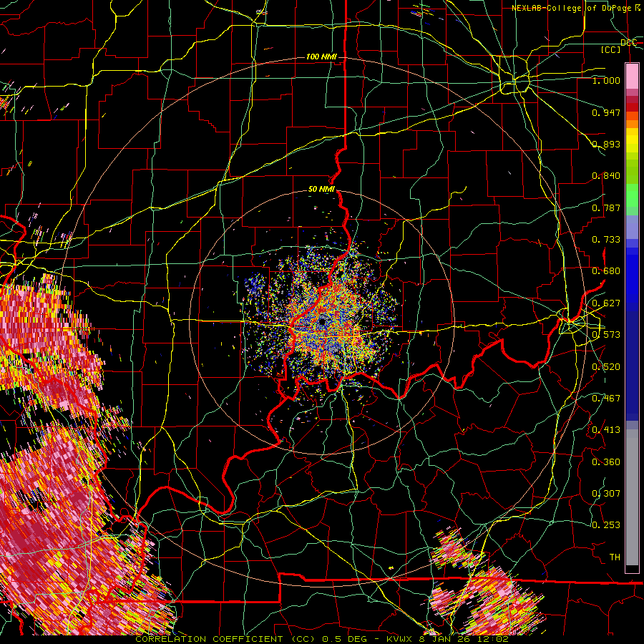The height and width of the screenshot is (644, 644).
Task: Select the 0.413 scale label
Action: (606, 430)
